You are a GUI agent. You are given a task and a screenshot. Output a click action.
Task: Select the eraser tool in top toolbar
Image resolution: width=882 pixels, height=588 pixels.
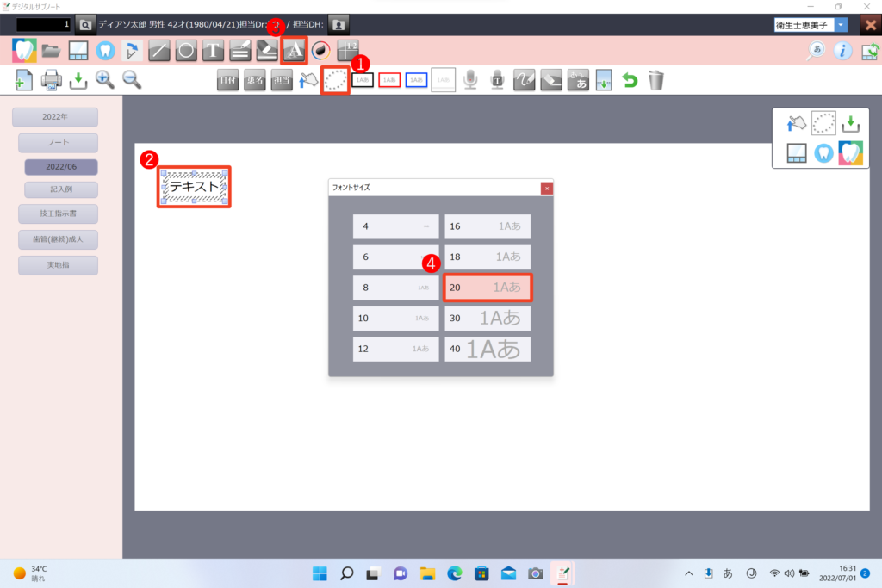point(267,50)
